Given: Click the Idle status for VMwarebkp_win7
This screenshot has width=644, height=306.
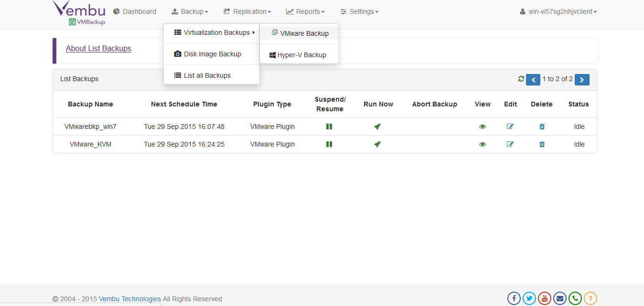Looking at the screenshot, I should [x=579, y=127].
